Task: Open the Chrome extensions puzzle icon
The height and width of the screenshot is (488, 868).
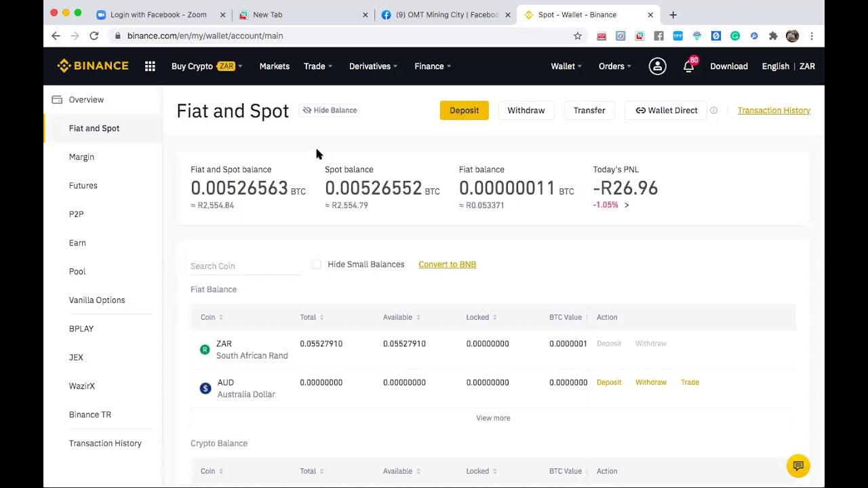Action: [773, 36]
